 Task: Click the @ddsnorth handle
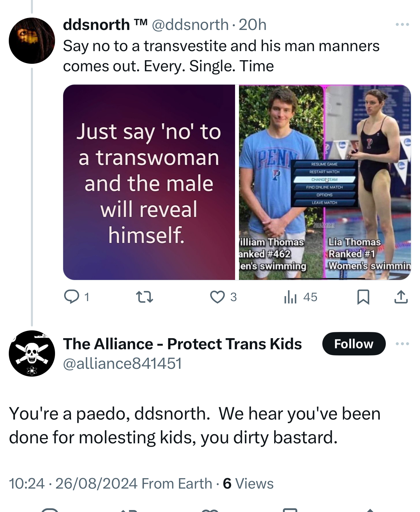point(190,25)
